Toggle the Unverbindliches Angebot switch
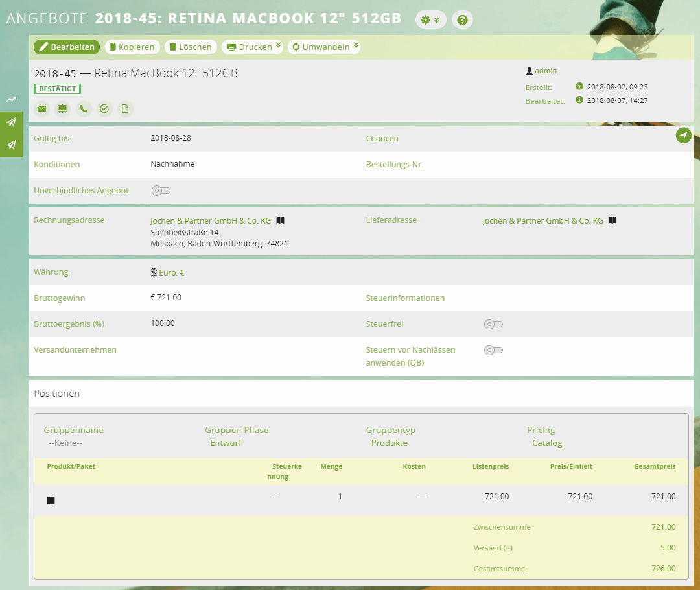700x590 pixels. tap(161, 191)
